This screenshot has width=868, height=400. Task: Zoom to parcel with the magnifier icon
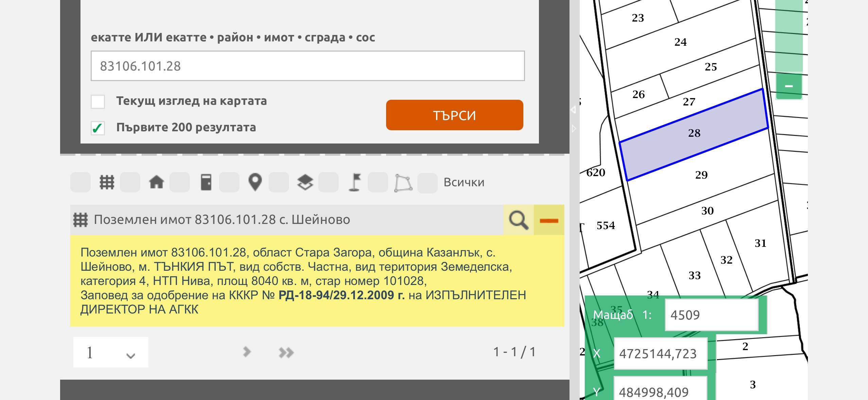click(x=519, y=220)
